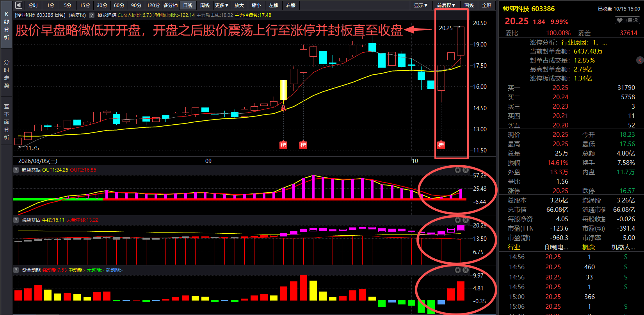Open the K线分析 sidebar tab
Viewport: 644px width, 315px height.
click(x=6, y=26)
